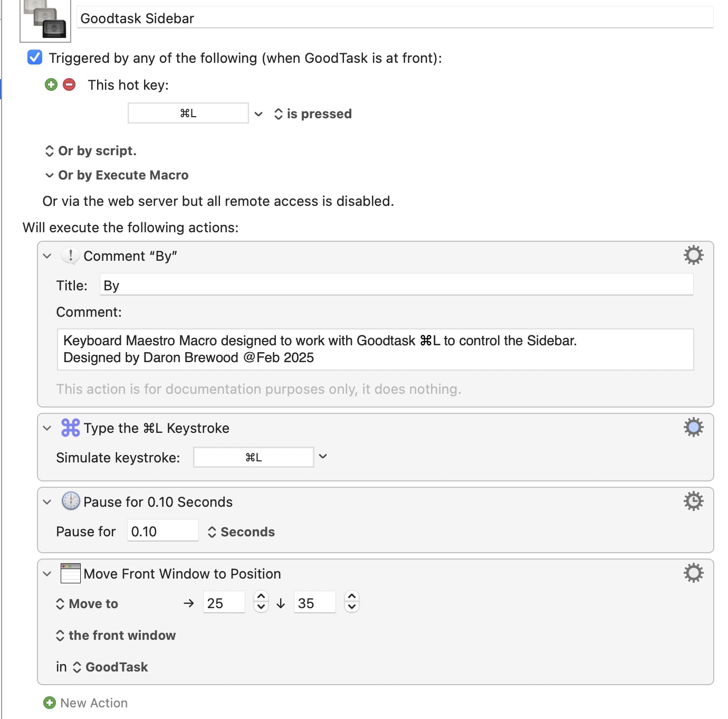
Task: Click the macro icon thumbnail
Action: [x=45, y=20]
